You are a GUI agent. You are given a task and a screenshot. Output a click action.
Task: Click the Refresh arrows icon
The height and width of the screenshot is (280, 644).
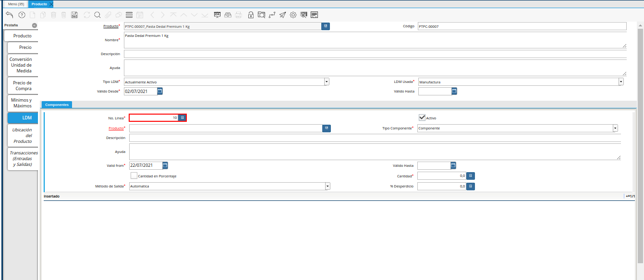[x=87, y=15]
